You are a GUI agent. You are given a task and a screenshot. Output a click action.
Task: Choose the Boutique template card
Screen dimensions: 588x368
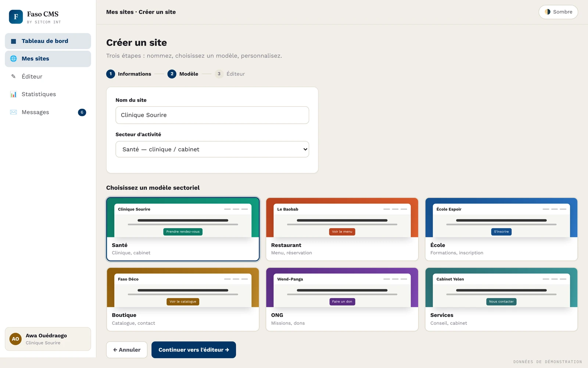(x=183, y=299)
